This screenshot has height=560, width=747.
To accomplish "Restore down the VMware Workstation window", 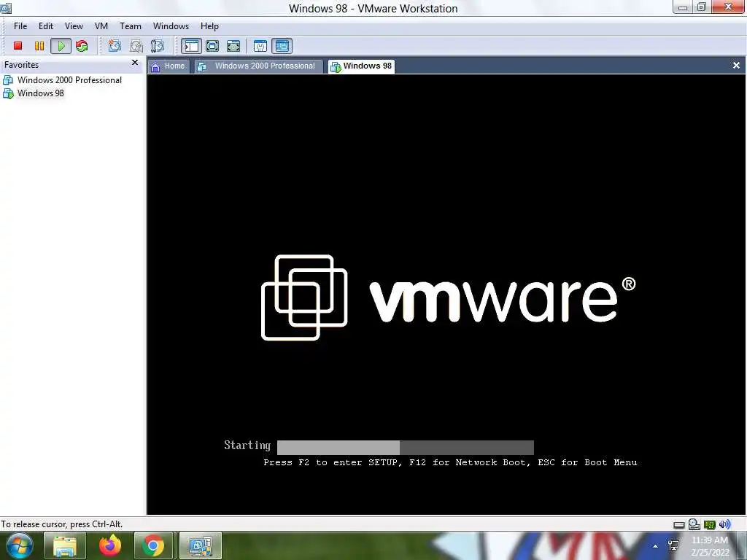I will (702, 7).
